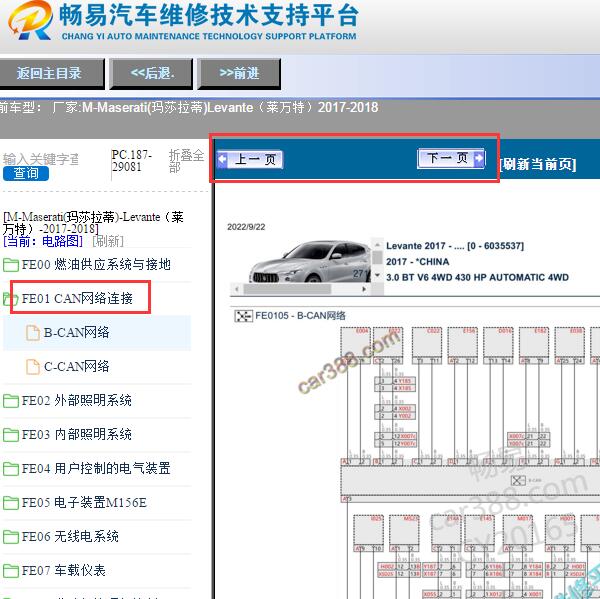Click folder icon beside FE02 entry

[x=11, y=401]
